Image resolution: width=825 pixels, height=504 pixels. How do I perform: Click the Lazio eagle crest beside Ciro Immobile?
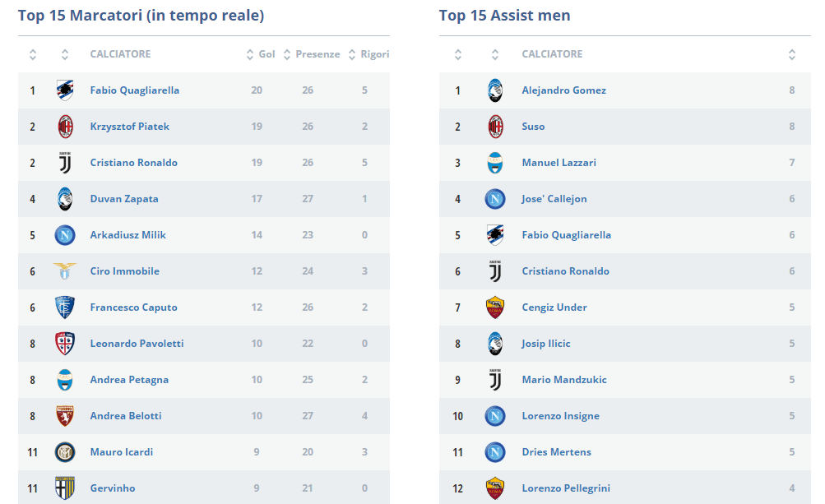pos(65,271)
